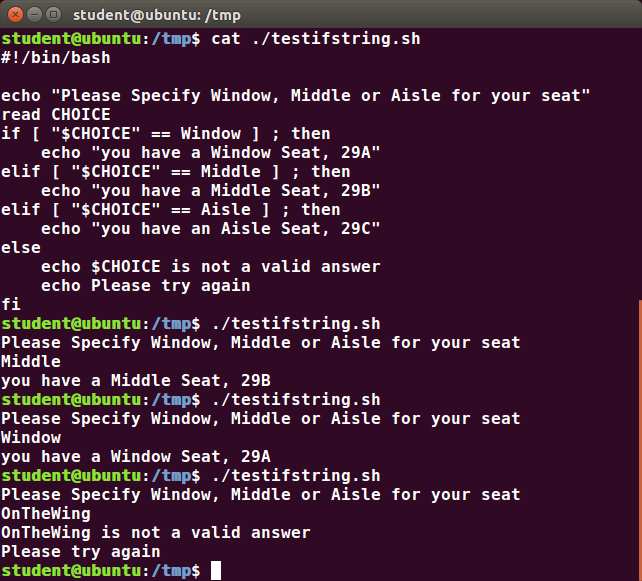
Task: Click the 'else' keyword line in the script
Action: (x=21, y=248)
